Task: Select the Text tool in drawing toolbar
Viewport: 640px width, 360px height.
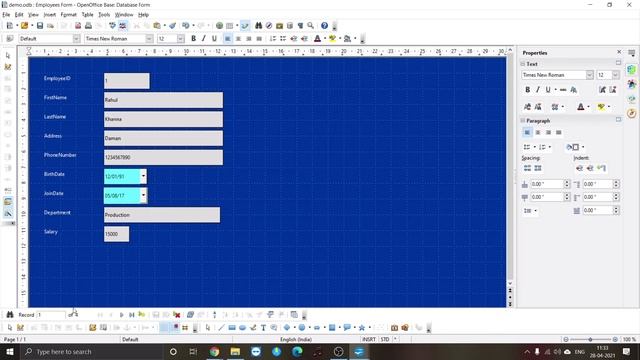Action: click(263, 328)
